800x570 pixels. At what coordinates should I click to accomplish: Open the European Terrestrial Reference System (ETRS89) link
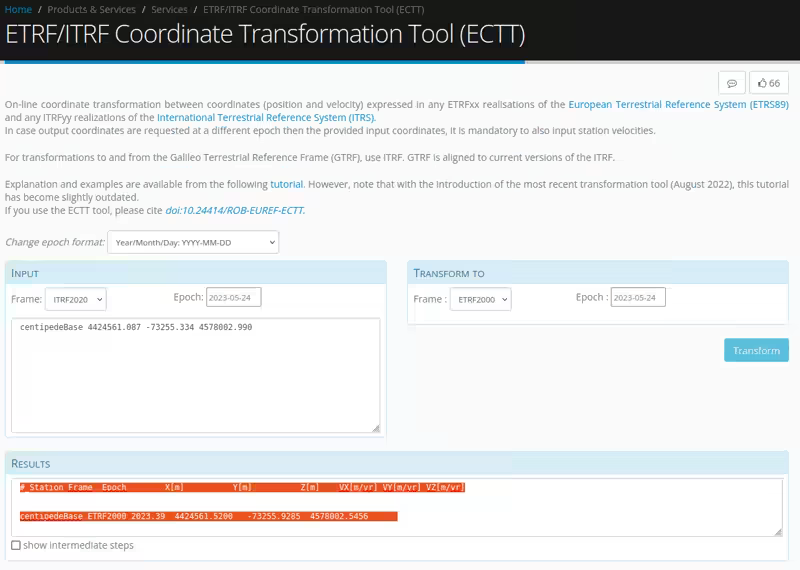coord(678,104)
